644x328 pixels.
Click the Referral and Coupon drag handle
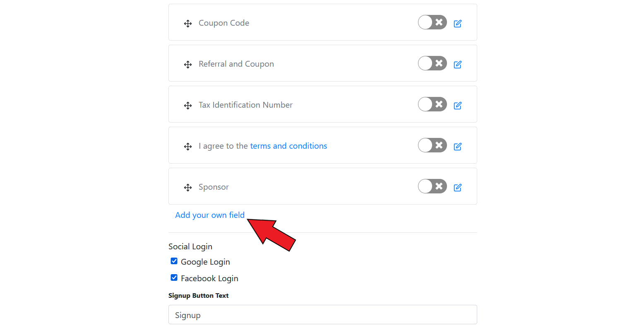[188, 65]
